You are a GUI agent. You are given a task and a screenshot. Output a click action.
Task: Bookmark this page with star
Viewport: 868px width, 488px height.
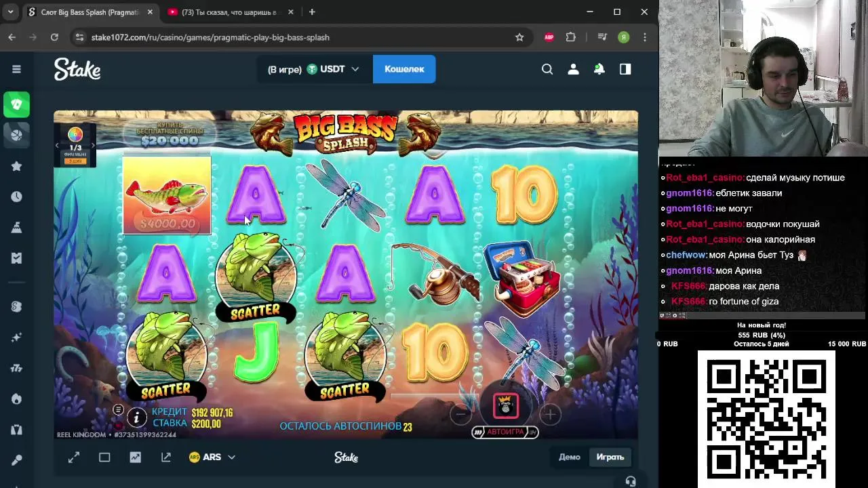point(519,37)
